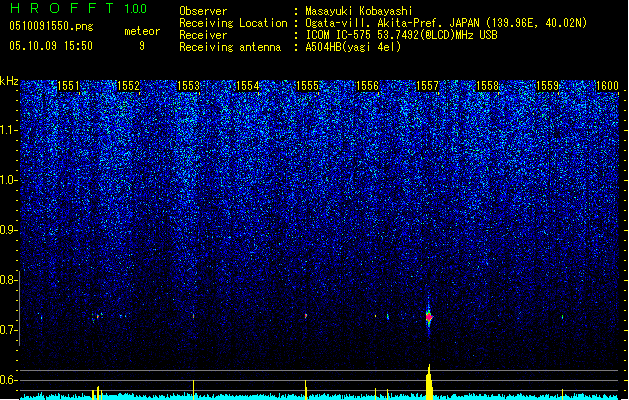The image size is (629, 400).
Task: Click the yellow amplitude spike under 1553
Action: tap(193, 390)
